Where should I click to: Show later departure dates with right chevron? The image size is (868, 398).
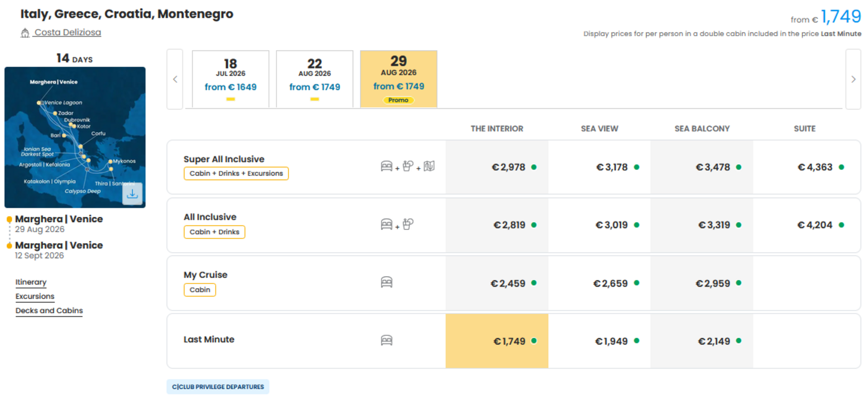853,79
